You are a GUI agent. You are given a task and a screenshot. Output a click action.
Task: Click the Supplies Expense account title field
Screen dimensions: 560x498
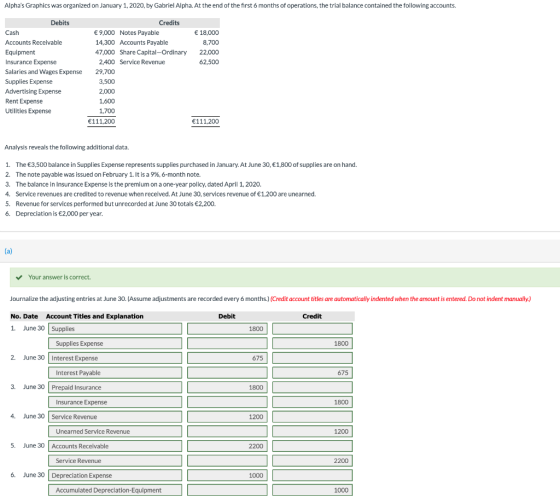pyautogui.click(x=115, y=343)
